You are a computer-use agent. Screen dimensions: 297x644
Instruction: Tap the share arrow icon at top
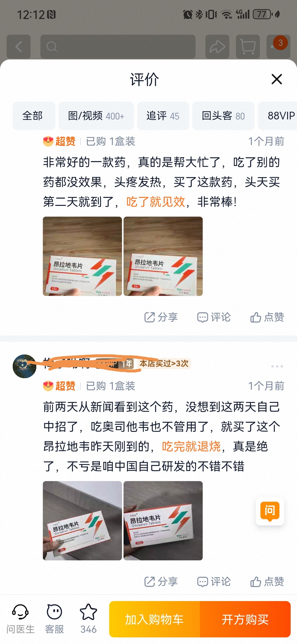(217, 47)
